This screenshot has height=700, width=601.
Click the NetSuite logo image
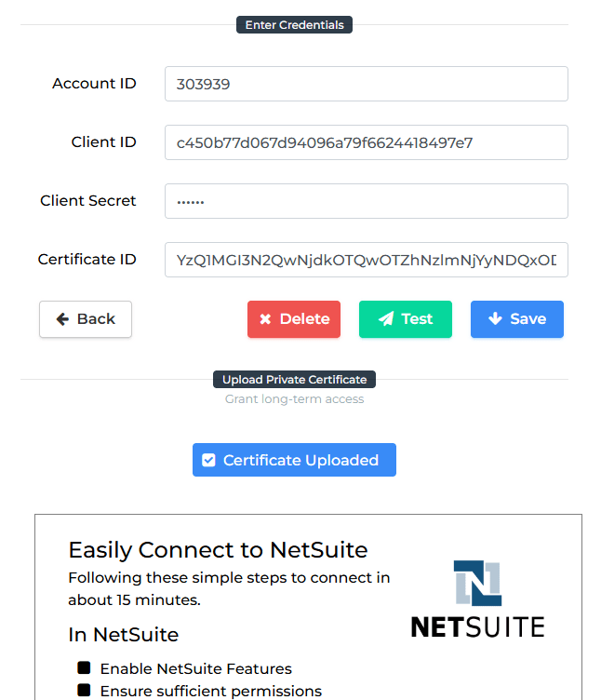[477, 599]
